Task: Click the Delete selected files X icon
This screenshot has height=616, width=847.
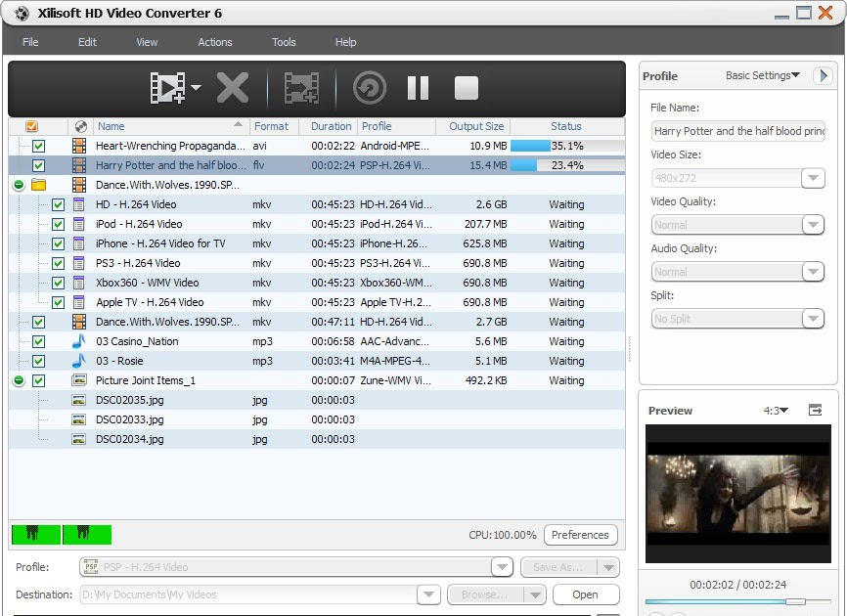Action: tap(232, 88)
